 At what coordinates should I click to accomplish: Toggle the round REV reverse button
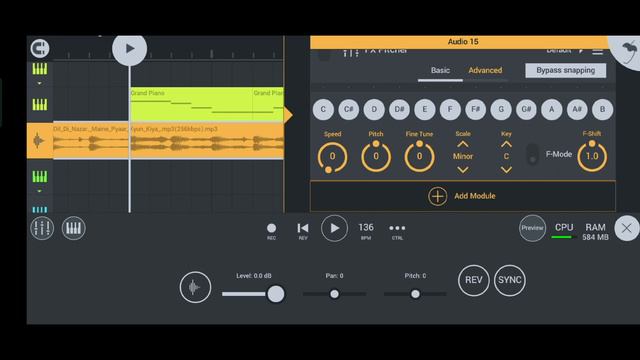473,280
